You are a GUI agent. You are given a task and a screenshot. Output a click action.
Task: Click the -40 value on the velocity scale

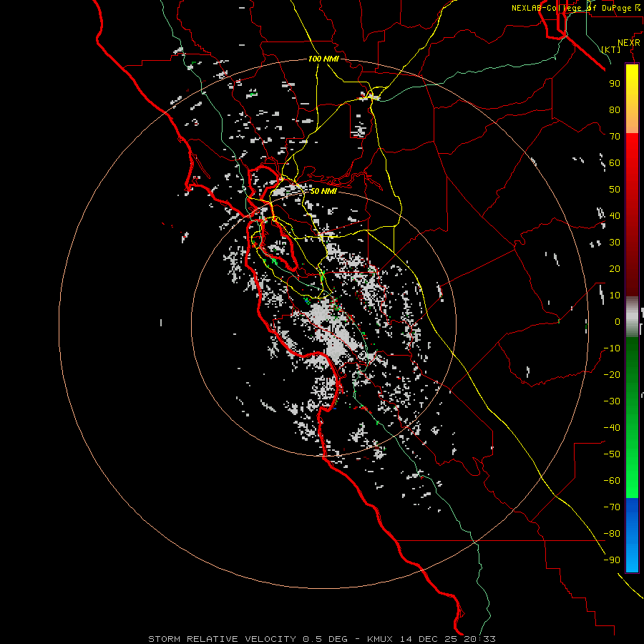click(612, 428)
